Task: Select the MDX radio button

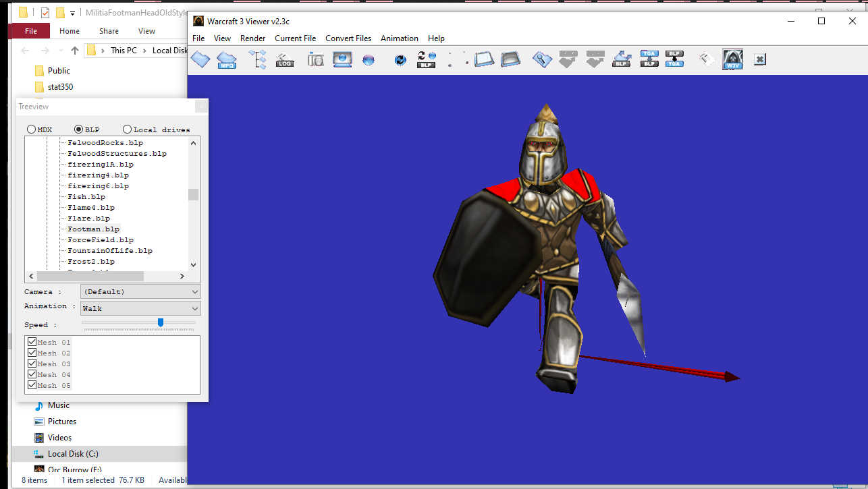Action: coord(31,130)
